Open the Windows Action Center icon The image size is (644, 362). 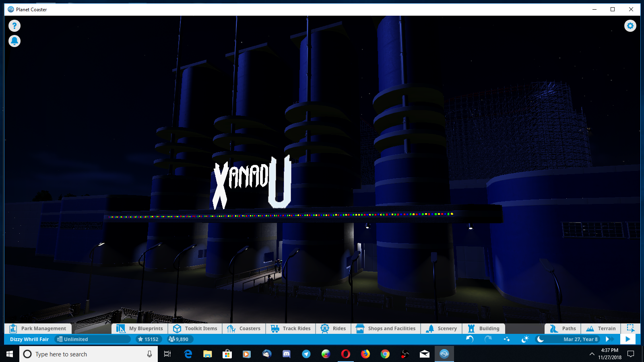coord(631,354)
